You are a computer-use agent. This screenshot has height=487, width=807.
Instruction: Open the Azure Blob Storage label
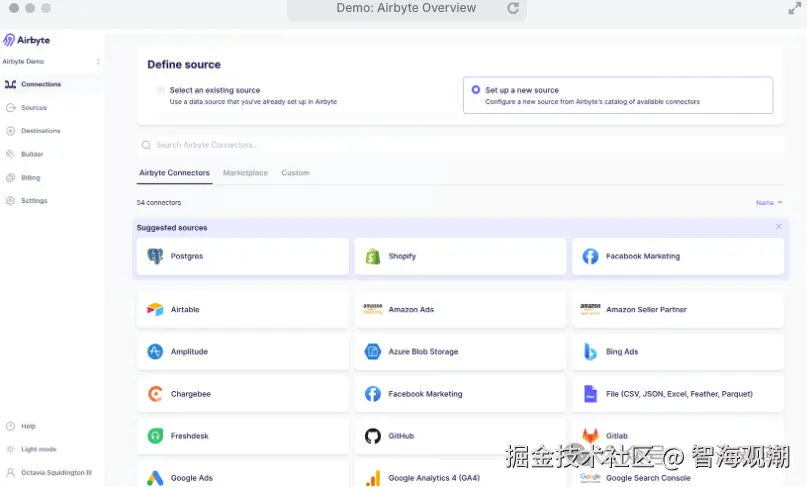pos(423,352)
